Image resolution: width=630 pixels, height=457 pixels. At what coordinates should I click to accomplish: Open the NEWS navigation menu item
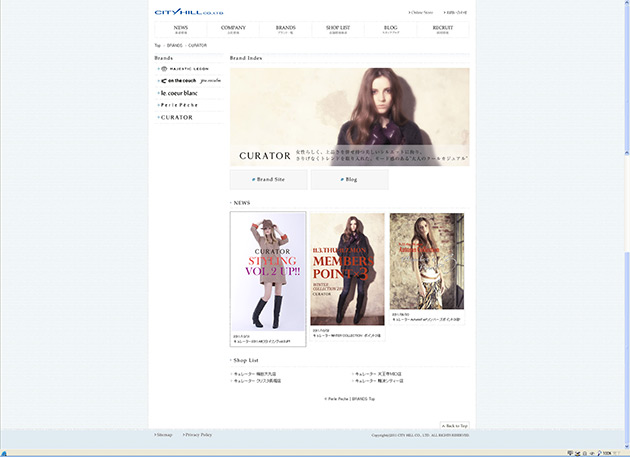click(x=180, y=29)
